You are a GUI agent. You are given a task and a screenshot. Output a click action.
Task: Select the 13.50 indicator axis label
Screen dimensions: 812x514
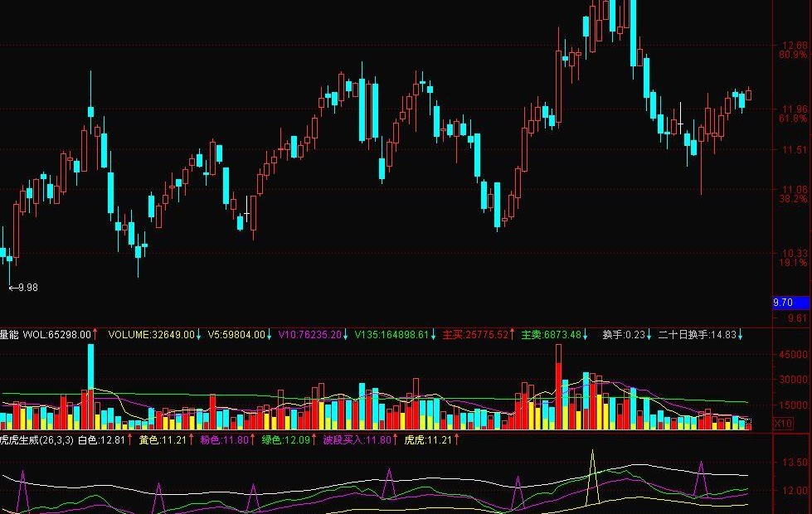[x=795, y=463]
